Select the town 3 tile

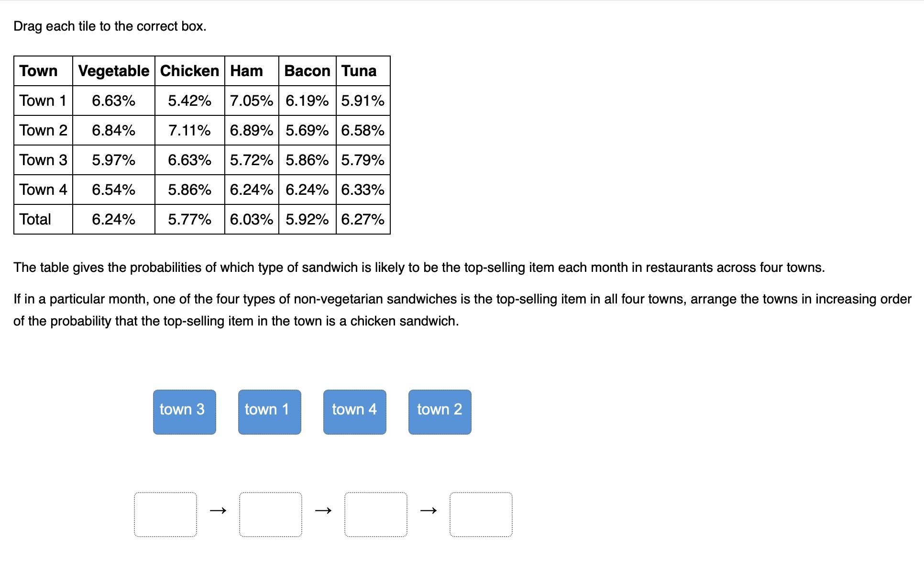click(x=184, y=412)
